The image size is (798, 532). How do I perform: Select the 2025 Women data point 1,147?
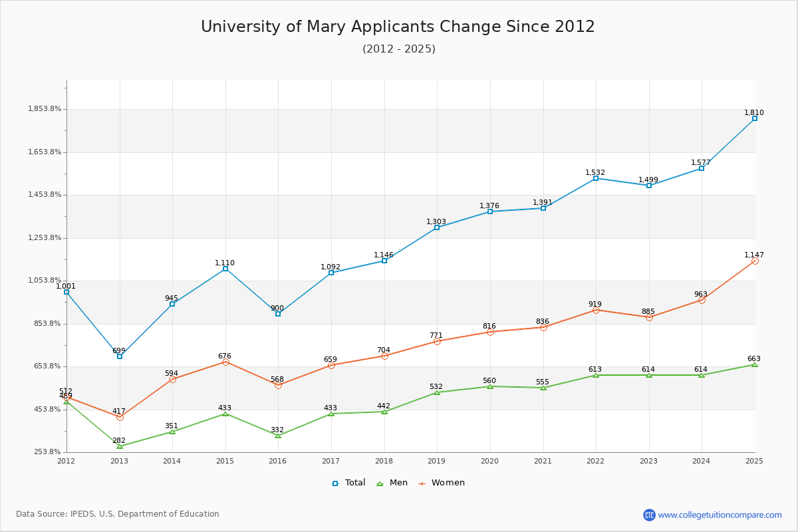coord(755,261)
